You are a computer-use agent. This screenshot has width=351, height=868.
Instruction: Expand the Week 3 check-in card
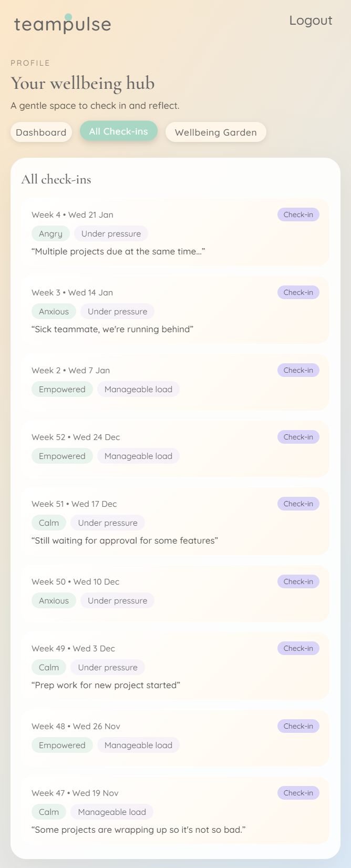pos(175,310)
